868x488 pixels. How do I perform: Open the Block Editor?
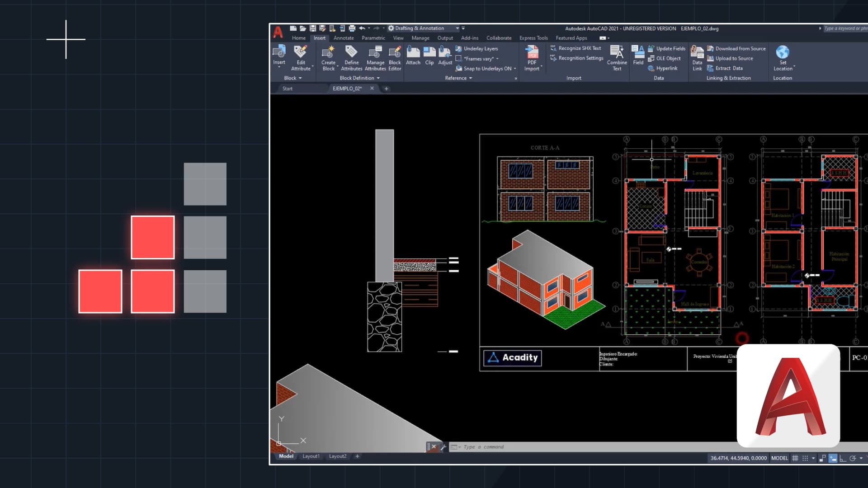[395, 52]
